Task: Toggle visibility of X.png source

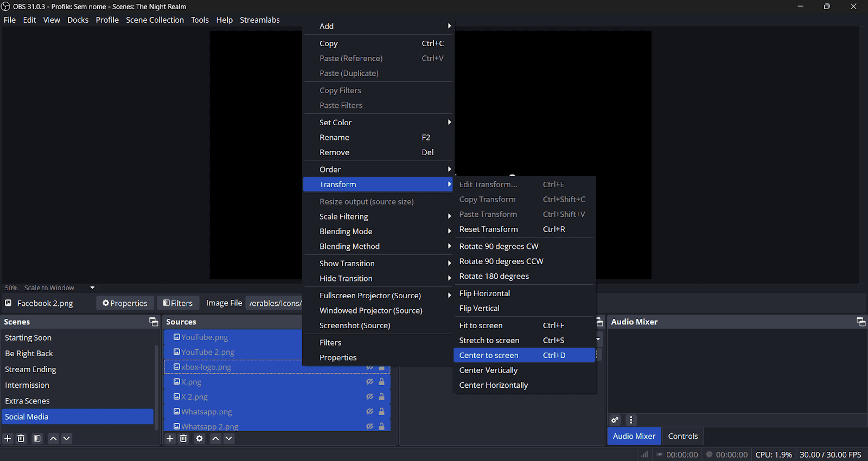Action: pyautogui.click(x=369, y=382)
